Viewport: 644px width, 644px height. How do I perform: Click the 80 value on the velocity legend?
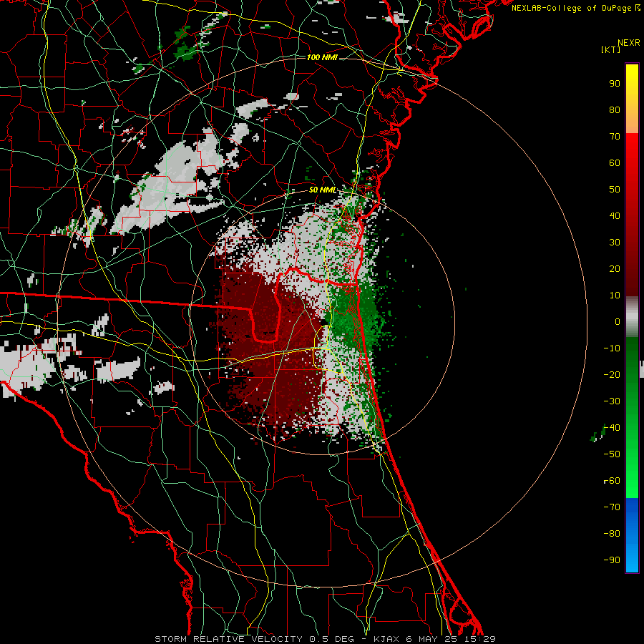coord(615,110)
